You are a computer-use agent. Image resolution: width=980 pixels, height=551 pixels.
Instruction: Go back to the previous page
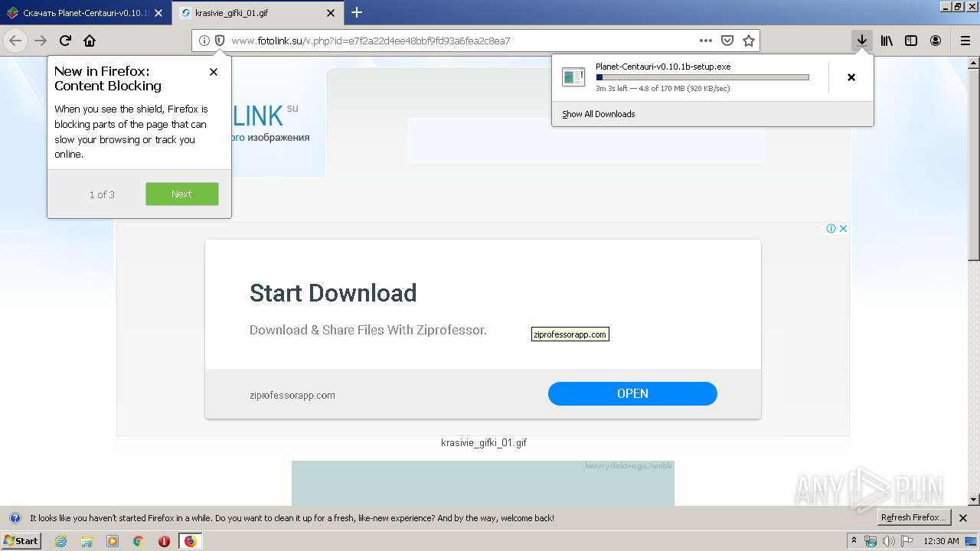15,41
